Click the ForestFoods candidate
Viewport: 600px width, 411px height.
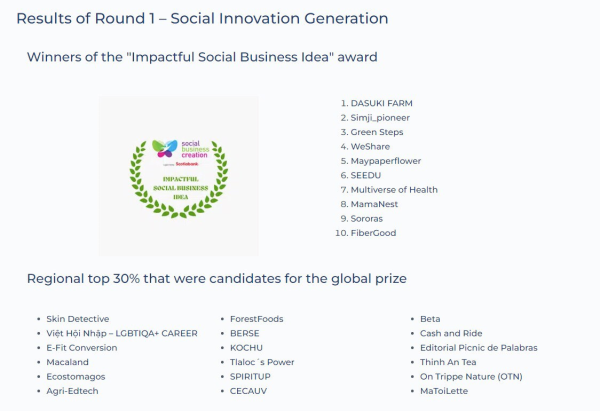257,319
